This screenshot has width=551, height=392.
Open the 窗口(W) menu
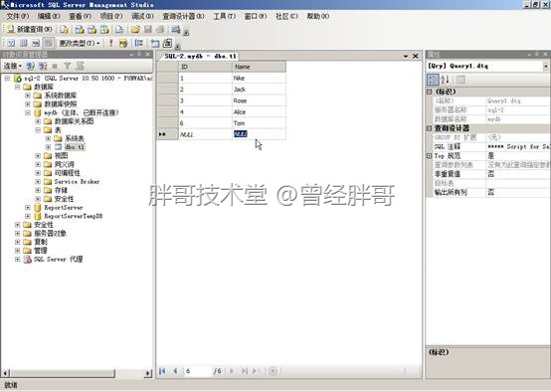point(256,16)
